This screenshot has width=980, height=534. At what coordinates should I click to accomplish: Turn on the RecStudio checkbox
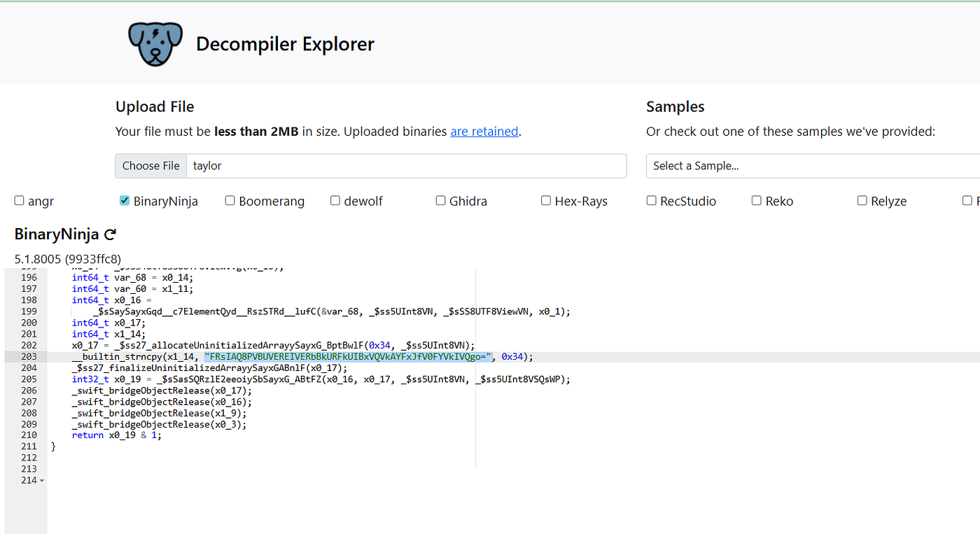[x=651, y=201]
